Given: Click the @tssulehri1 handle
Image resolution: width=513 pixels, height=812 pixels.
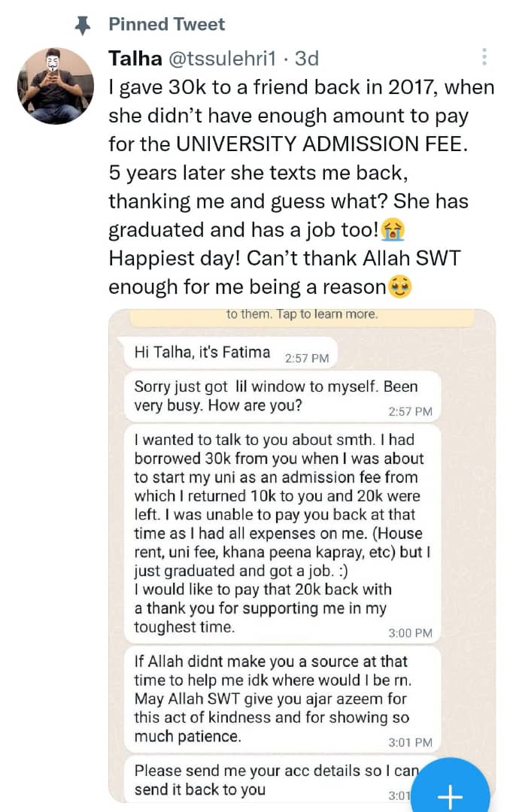Looking at the screenshot, I should click(223, 59).
